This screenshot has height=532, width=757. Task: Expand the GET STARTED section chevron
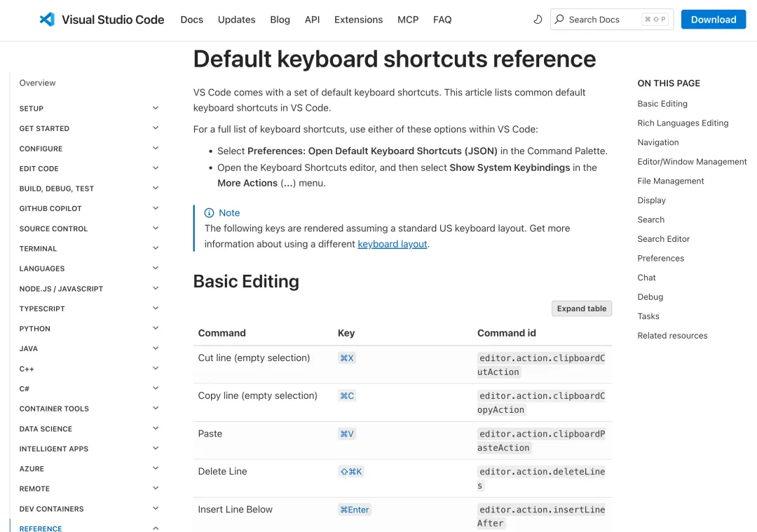point(156,128)
